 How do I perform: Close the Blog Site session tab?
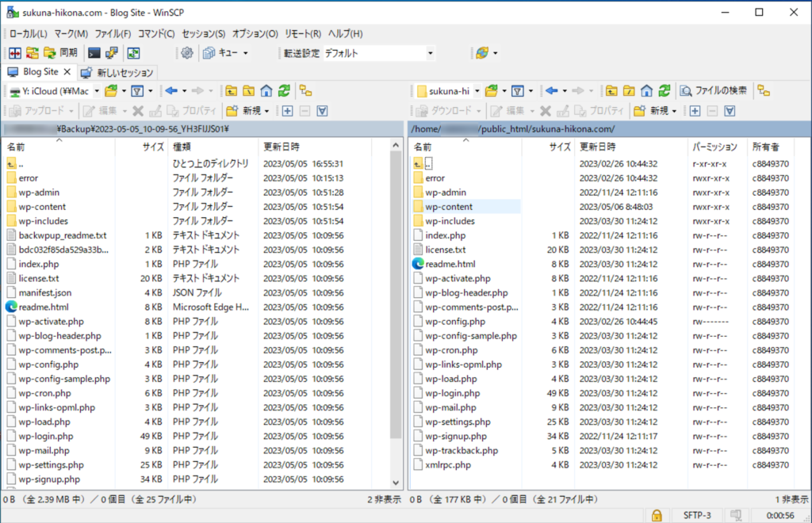click(x=67, y=72)
